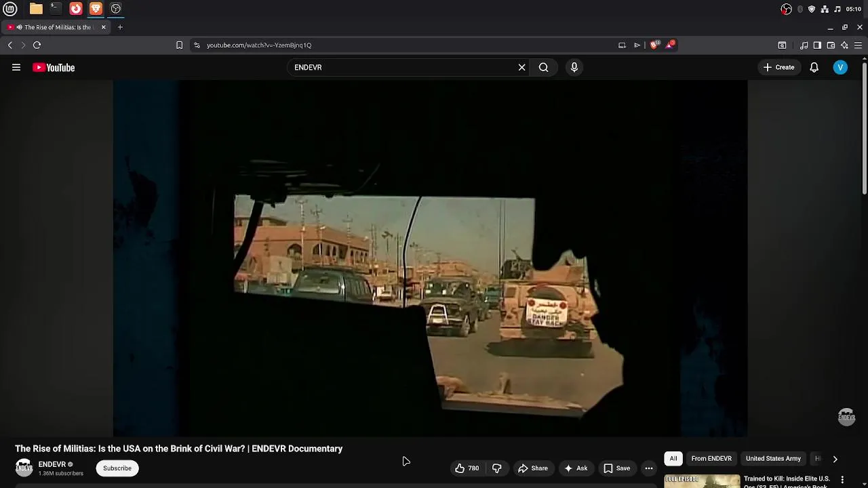Open the network tray icon
This screenshot has height=488, width=868.
[x=825, y=9]
